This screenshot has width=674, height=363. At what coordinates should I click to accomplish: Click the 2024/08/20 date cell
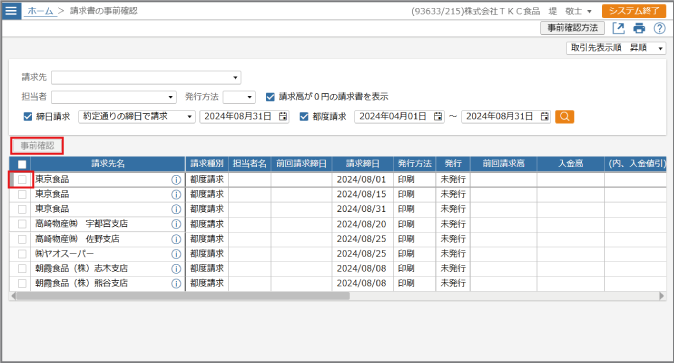[362, 224]
